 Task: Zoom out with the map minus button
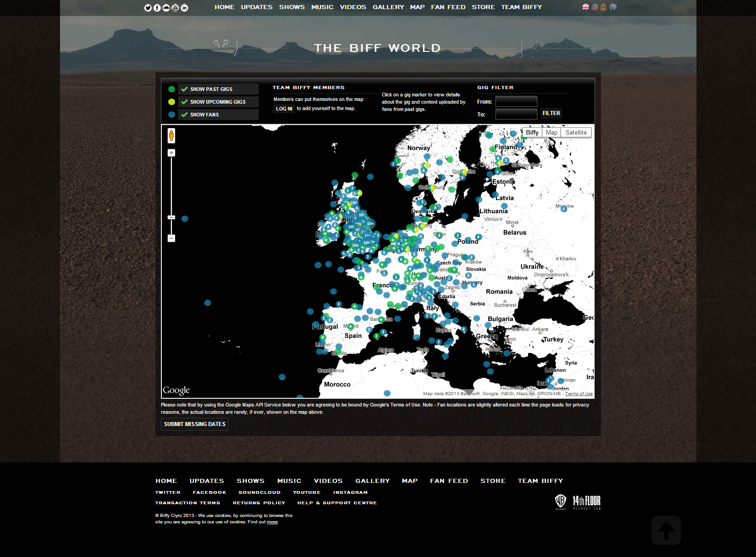[171, 238]
